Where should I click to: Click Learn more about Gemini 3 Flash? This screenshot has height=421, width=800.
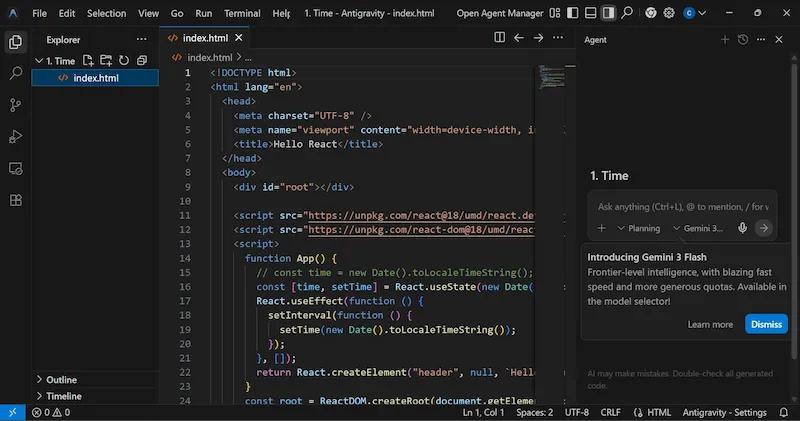click(710, 324)
